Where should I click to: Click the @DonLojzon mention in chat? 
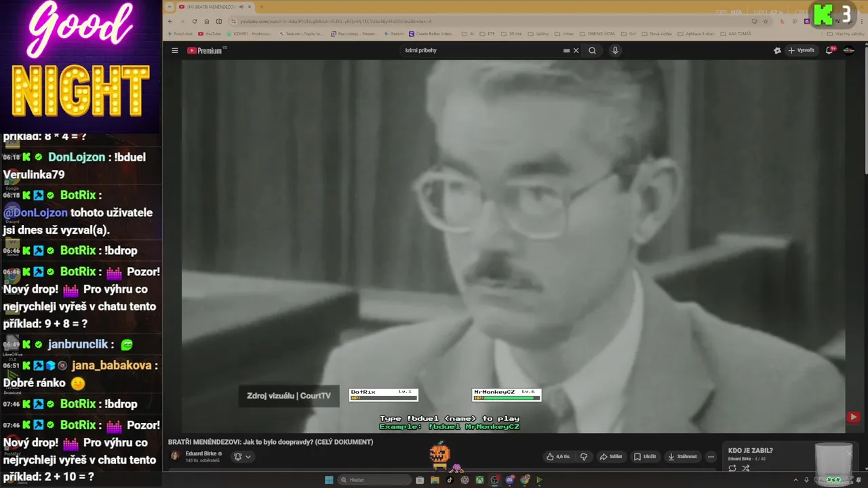point(35,213)
